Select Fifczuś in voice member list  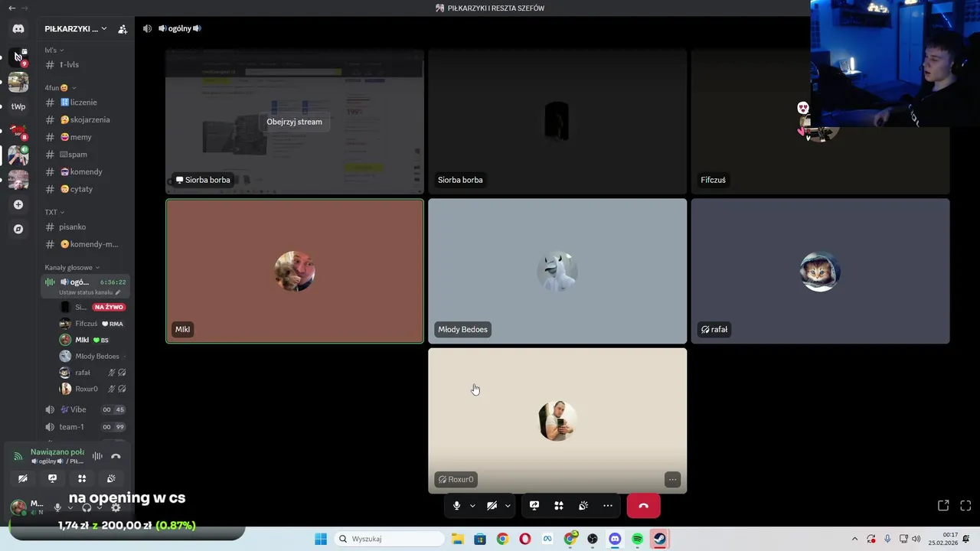(x=93, y=324)
